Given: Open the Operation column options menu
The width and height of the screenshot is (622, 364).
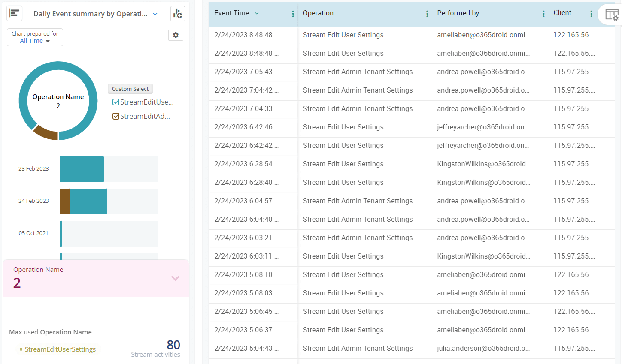Looking at the screenshot, I should click(x=427, y=13).
